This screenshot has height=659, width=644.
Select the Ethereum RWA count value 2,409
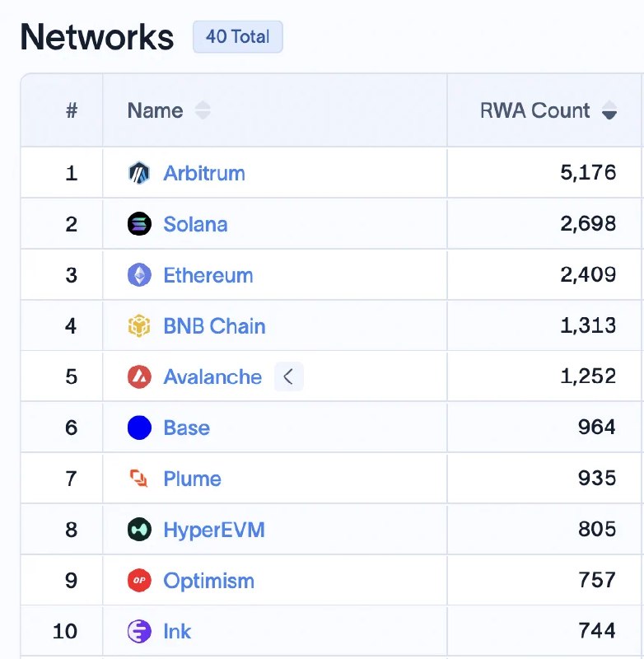[x=588, y=275]
